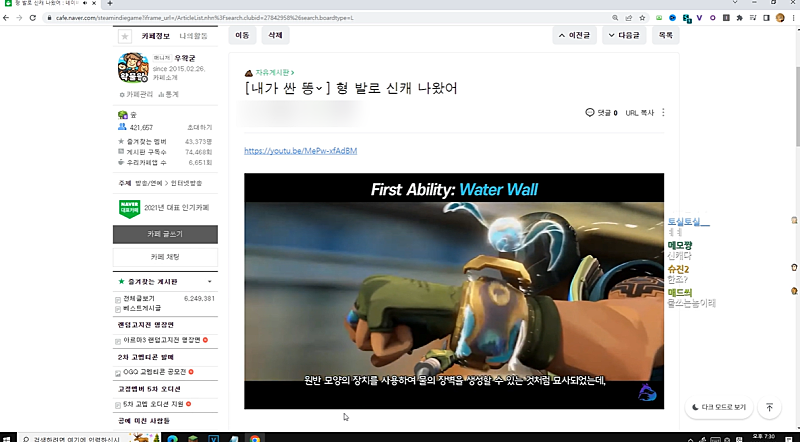Click the scroll-to-top arrow button

(769, 407)
